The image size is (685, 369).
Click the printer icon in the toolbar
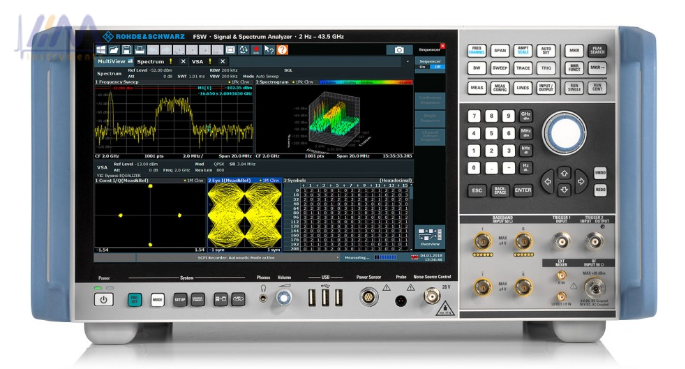[140, 50]
